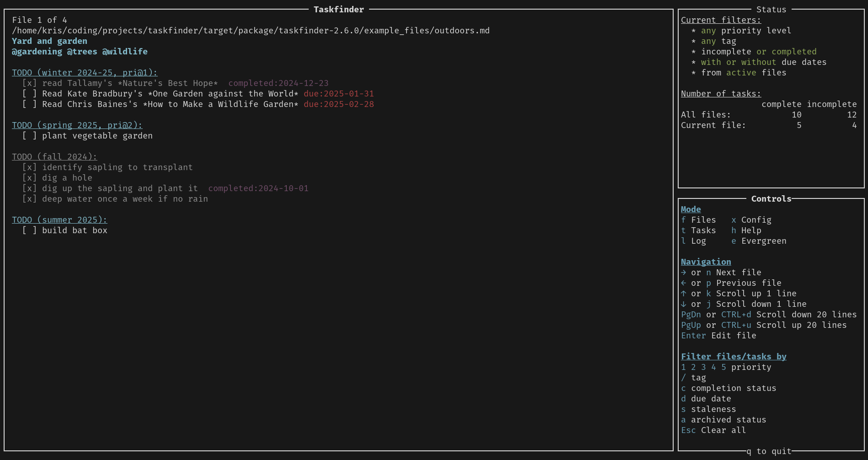This screenshot has height=460, width=868.
Task: Click the left arrow Previous file key
Action: (x=683, y=283)
